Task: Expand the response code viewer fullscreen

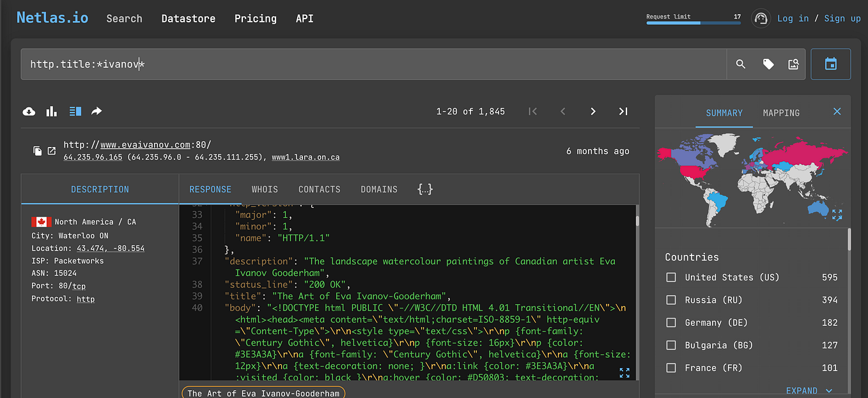Action: pos(624,372)
